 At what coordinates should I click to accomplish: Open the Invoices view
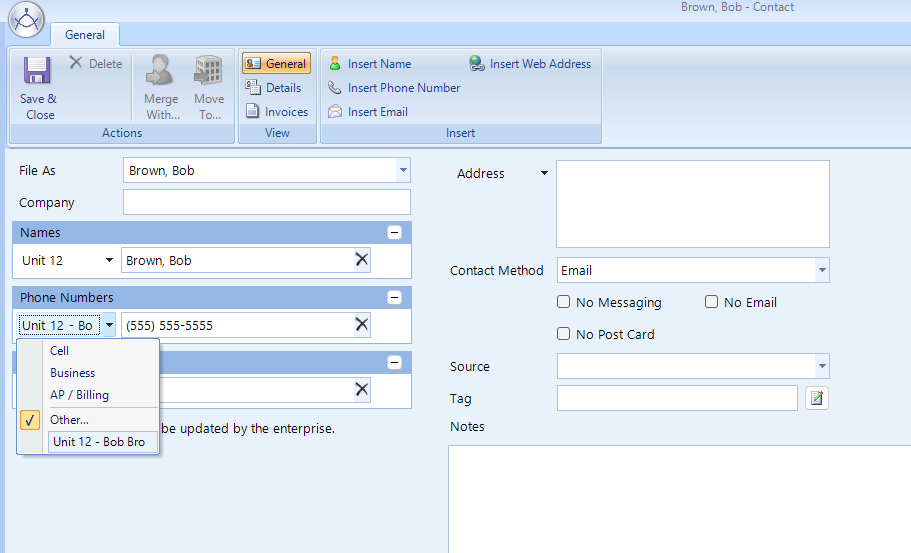coord(277,112)
